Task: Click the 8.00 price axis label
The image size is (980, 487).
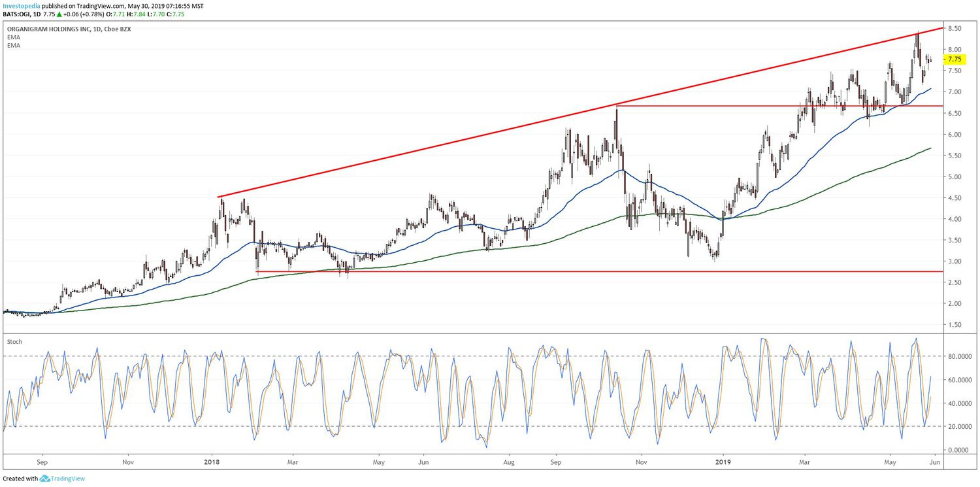Action: [x=954, y=50]
